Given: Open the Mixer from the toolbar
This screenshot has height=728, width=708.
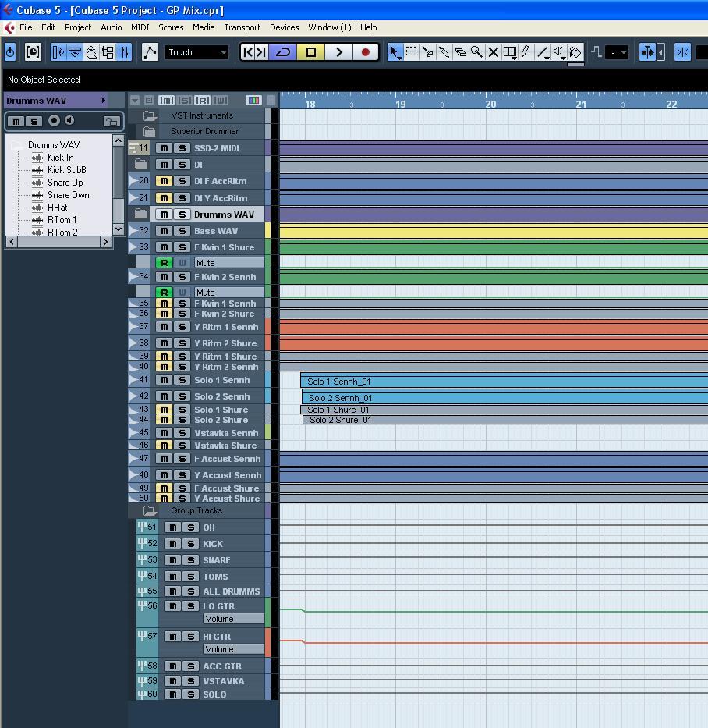Looking at the screenshot, I should tap(124, 52).
